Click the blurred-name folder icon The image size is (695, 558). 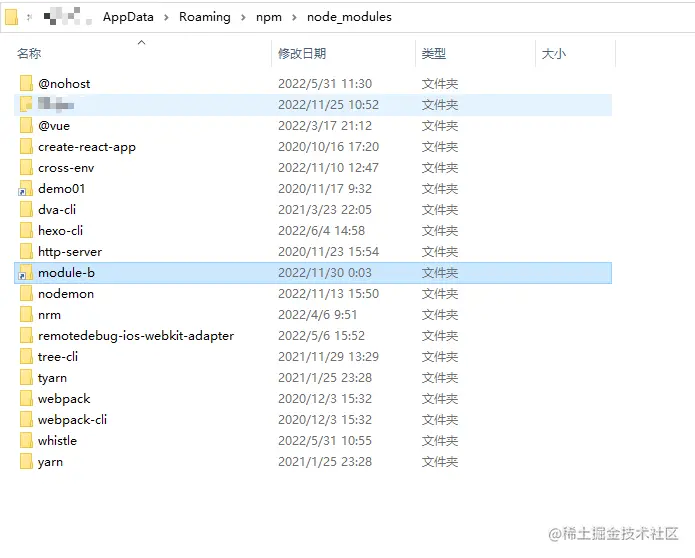pyautogui.click(x=26, y=104)
